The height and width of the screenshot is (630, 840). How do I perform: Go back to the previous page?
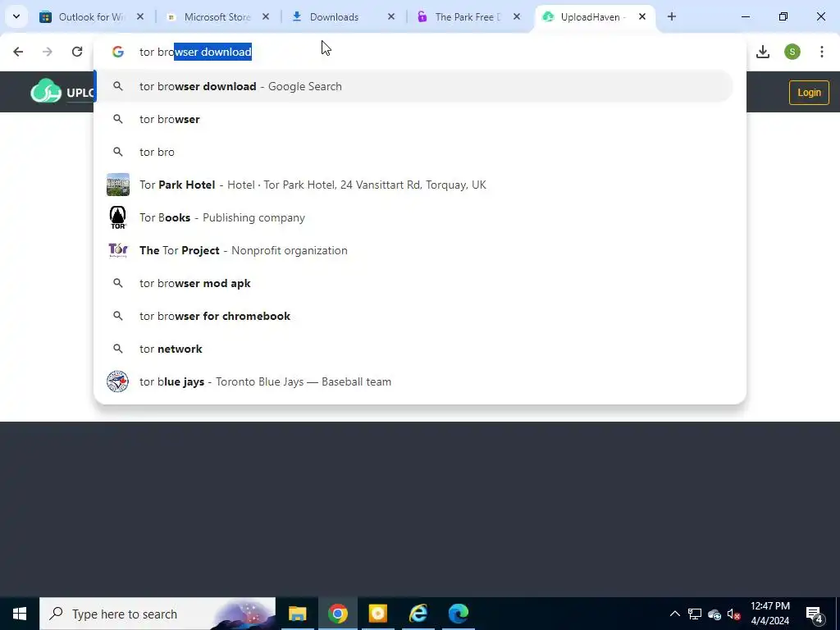click(18, 52)
